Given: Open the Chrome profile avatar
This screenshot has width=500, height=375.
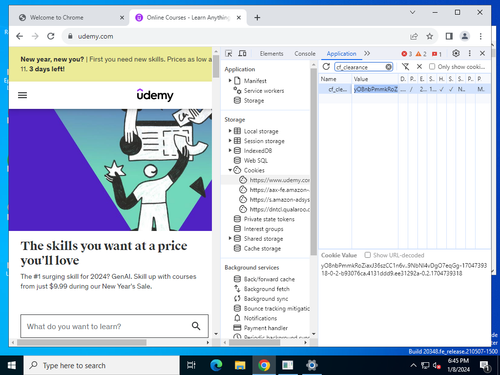Looking at the screenshot, I should pos(465,36).
